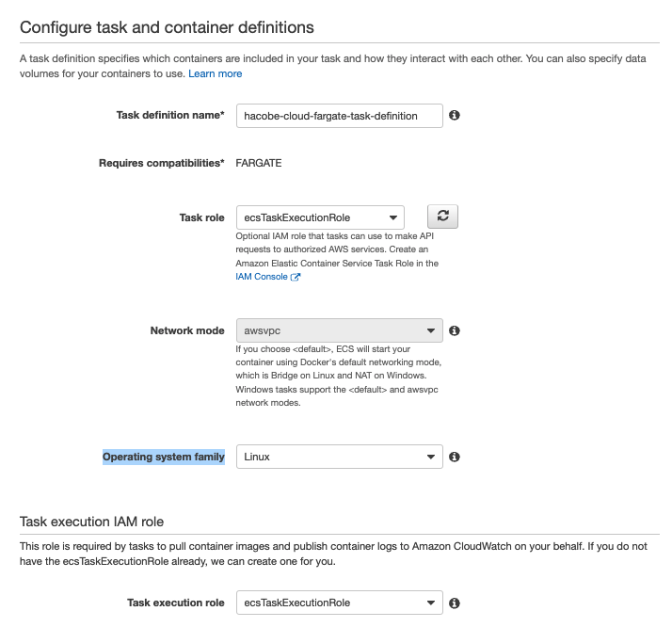Image resolution: width=672 pixels, height=627 pixels.
Task: Click info icon beside Task execution role
Action: tap(455, 603)
